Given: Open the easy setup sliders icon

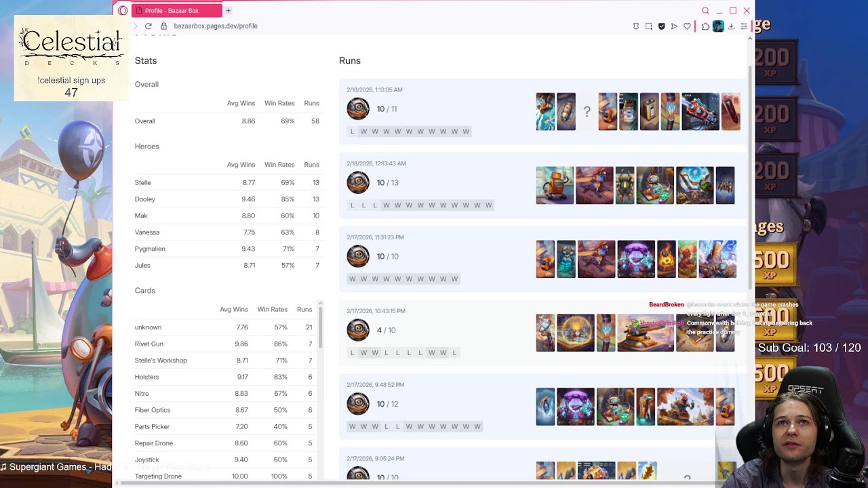Looking at the screenshot, I should pos(744,26).
